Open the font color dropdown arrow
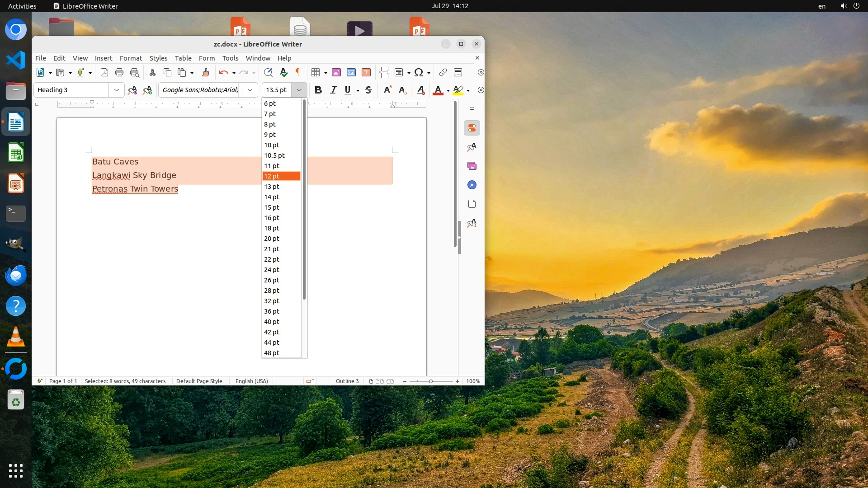The height and width of the screenshot is (488, 868). (448, 90)
